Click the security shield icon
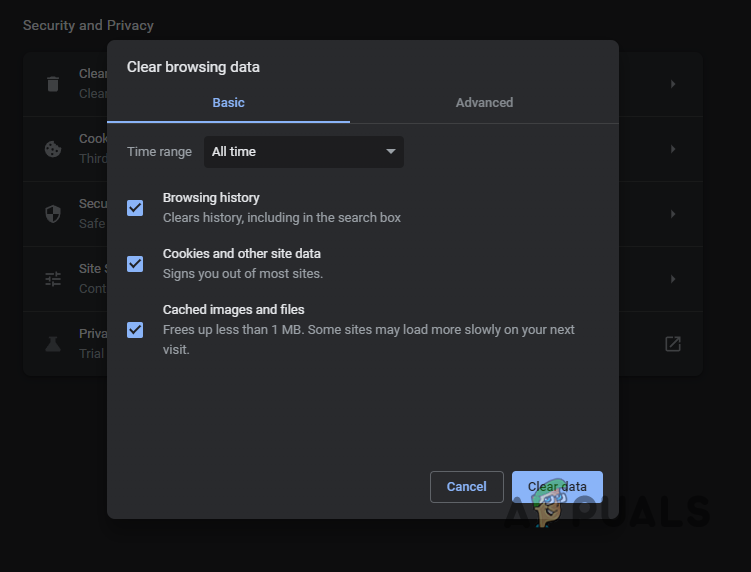This screenshot has height=572, width=751. tap(53, 214)
